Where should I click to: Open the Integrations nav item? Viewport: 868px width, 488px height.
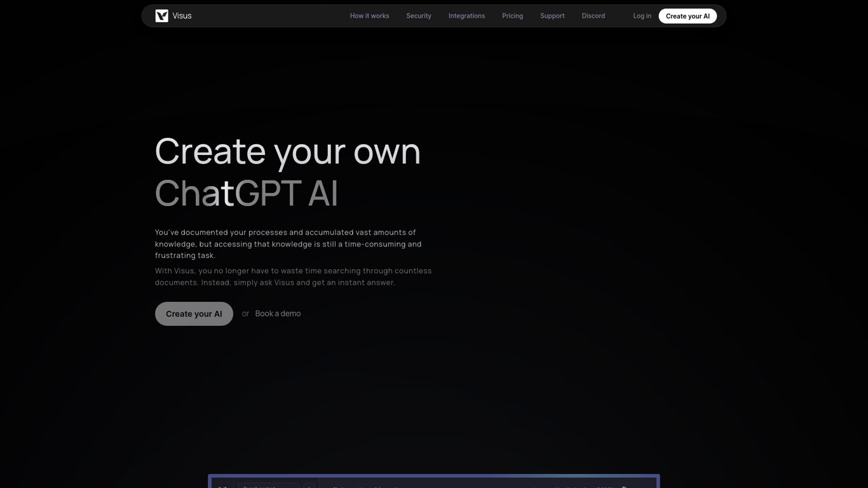click(466, 16)
